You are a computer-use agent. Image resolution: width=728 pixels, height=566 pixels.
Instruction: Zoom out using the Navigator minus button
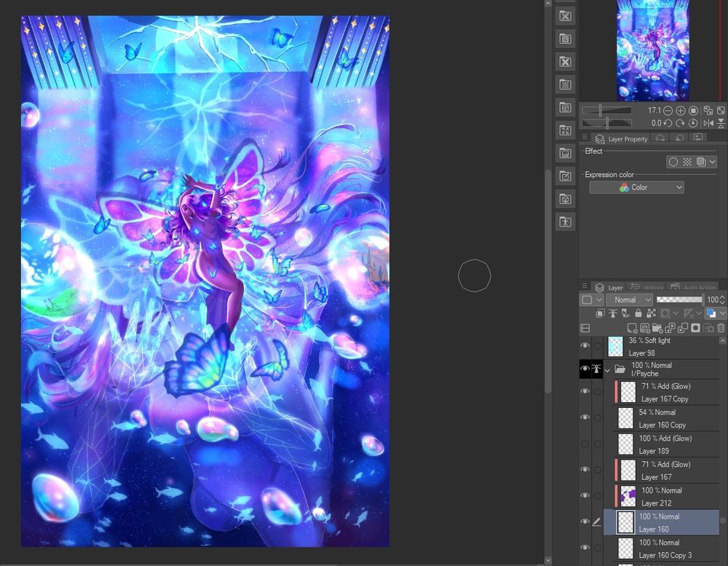click(668, 111)
